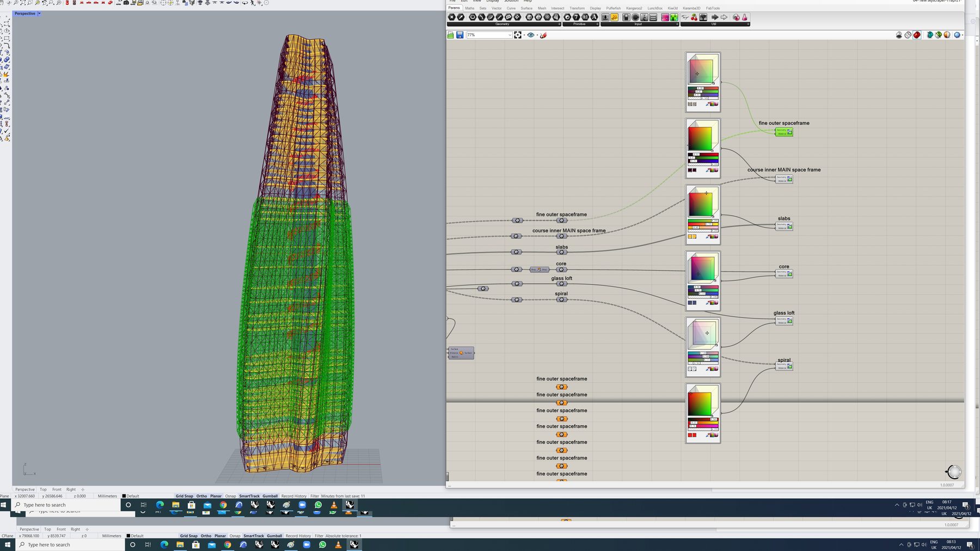Viewport: 980px width, 551px height.
Task: Open Zoom from the upper taskbar
Action: 302,505
